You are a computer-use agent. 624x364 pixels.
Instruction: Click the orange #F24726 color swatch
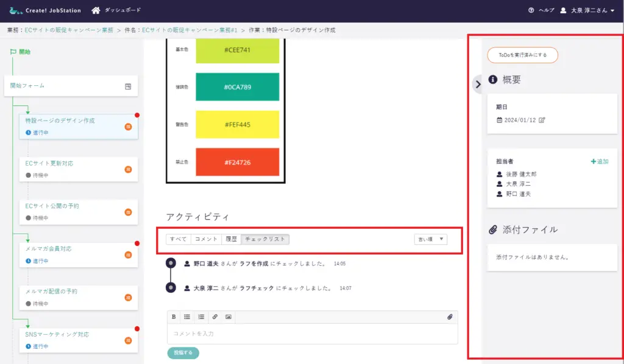point(237,163)
